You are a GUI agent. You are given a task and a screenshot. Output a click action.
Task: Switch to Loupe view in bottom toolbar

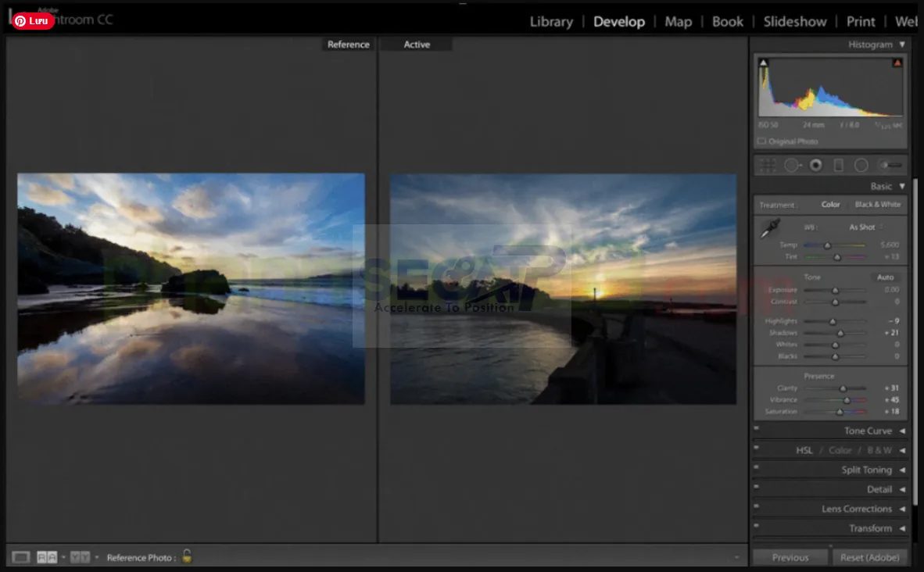pyautogui.click(x=21, y=557)
